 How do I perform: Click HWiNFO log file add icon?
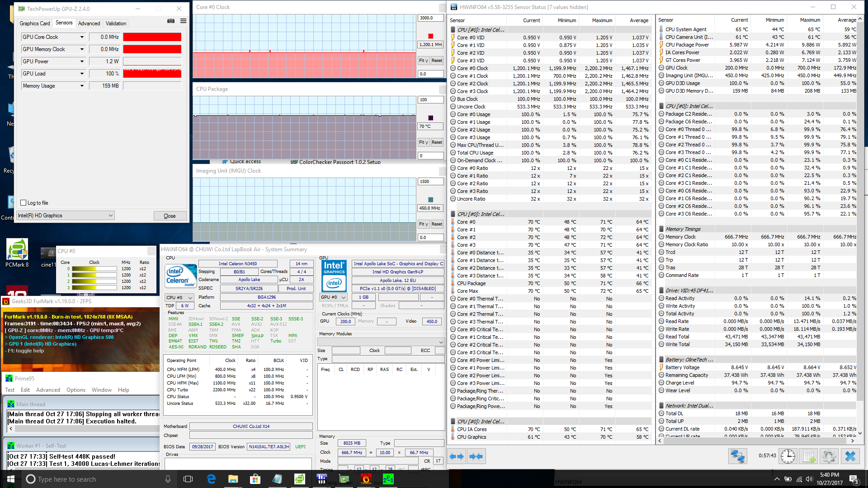point(808,456)
